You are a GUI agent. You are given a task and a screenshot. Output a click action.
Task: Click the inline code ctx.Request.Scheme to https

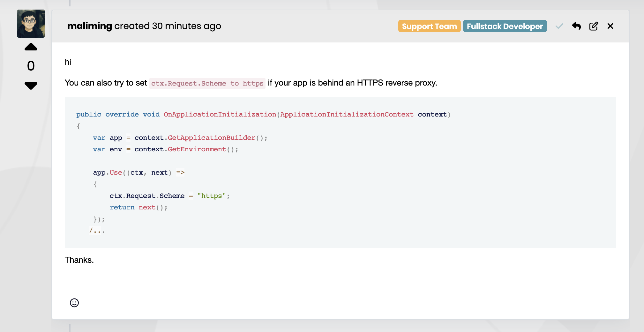pos(207,83)
